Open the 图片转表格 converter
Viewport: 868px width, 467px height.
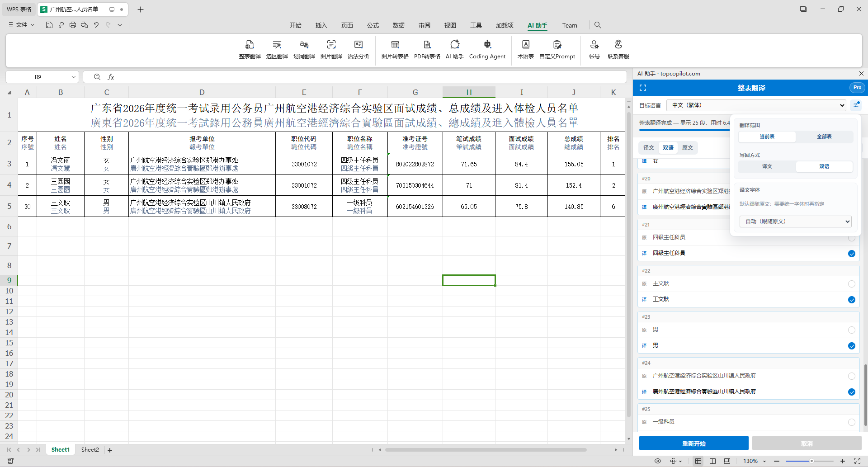pos(395,49)
